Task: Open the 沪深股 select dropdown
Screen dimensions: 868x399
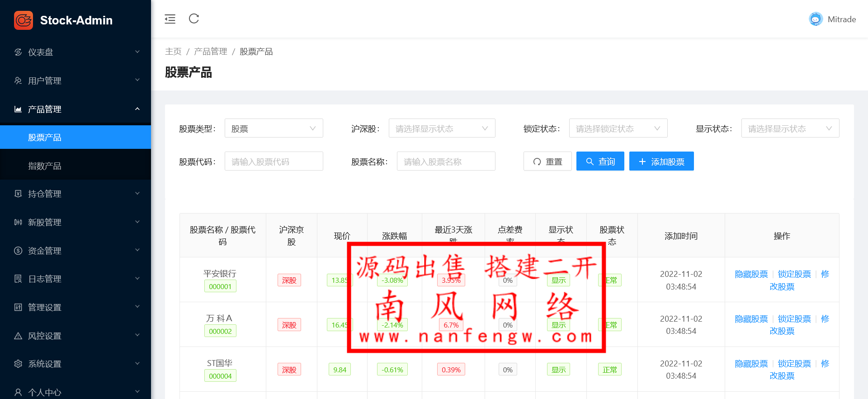Action: click(x=442, y=128)
